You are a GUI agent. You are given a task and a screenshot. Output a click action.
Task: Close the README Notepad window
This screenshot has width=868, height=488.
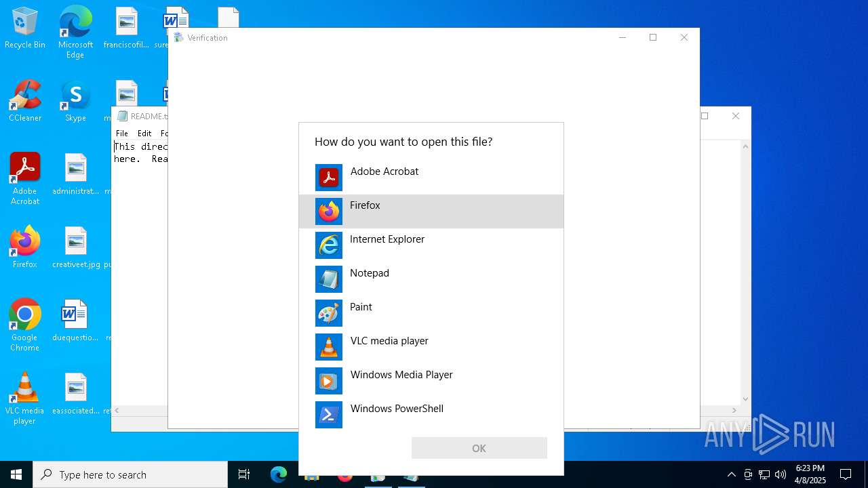736,116
